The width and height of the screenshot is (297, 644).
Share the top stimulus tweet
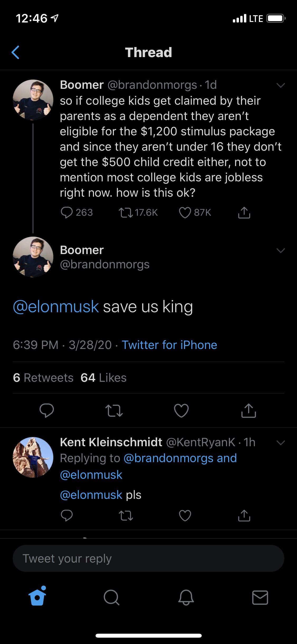point(244,213)
